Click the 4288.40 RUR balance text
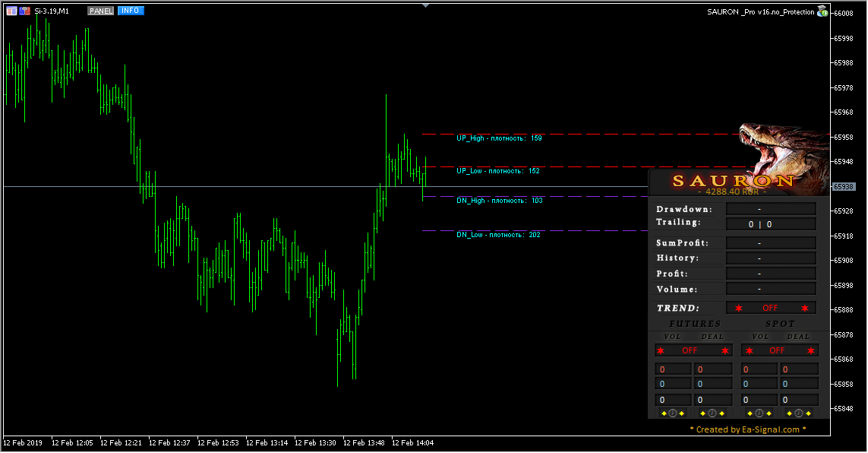 (732, 192)
